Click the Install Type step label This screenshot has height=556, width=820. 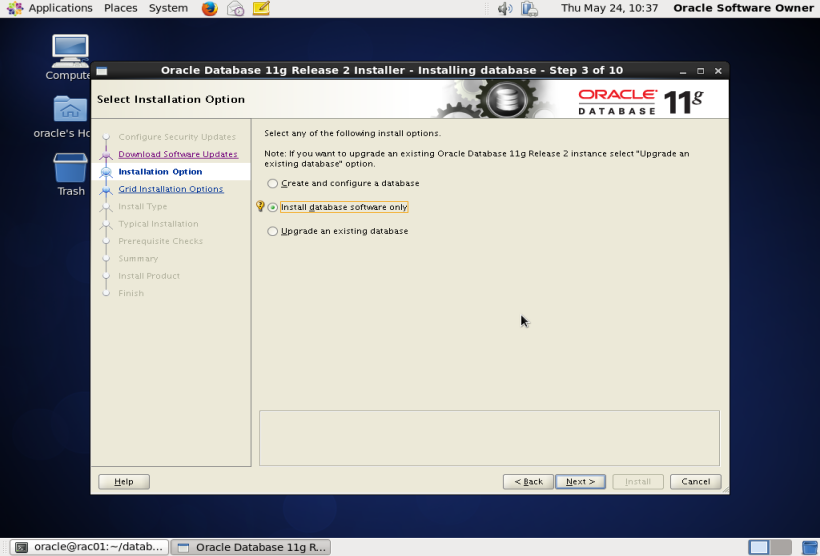coord(143,207)
